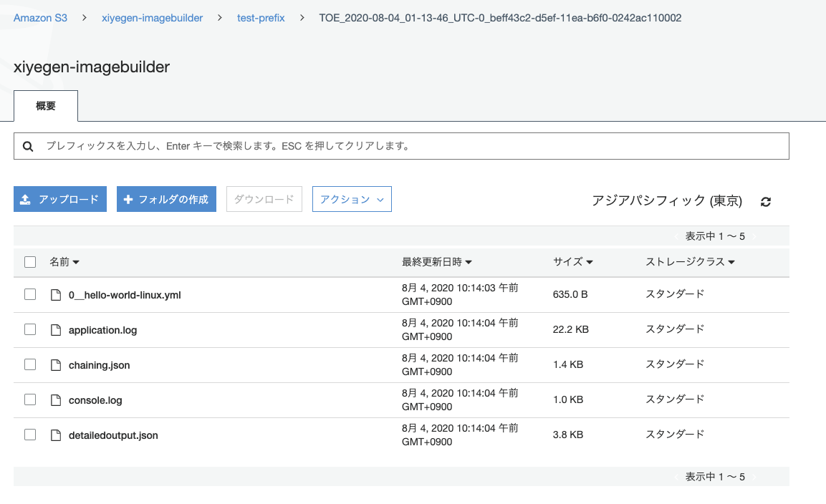Click the フォルダの作成 button
Image resolution: width=826 pixels, height=504 pixels.
coord(166,199)
